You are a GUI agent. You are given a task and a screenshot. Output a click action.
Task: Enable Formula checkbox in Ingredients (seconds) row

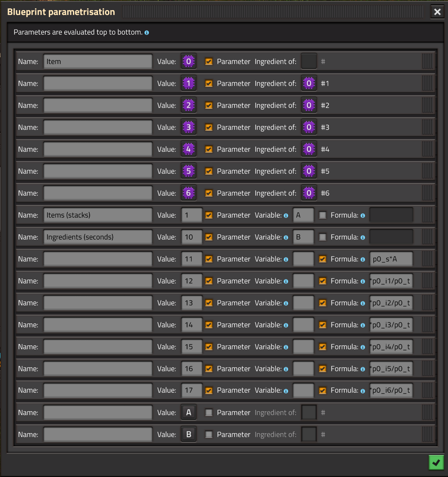pos(322,237)
